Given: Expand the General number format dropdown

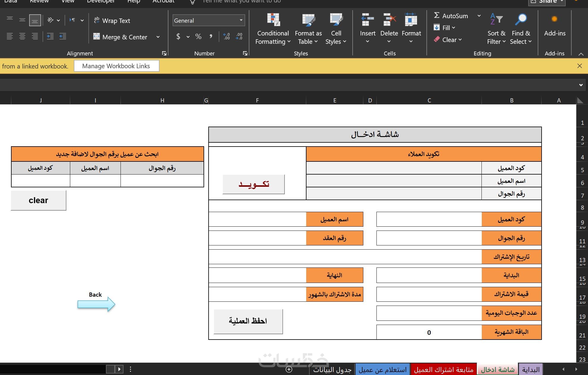Looking at the screenshot, I should click(x=241, y=20).
